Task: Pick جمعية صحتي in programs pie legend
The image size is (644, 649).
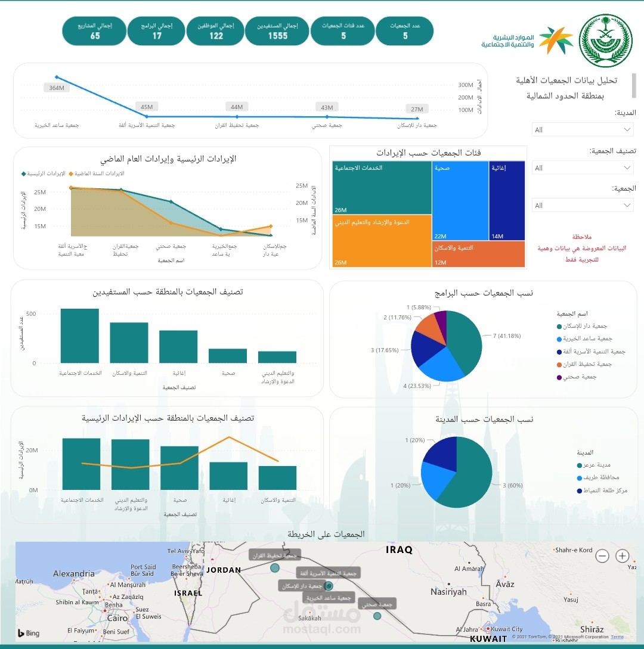Action: tap(577, 377)
